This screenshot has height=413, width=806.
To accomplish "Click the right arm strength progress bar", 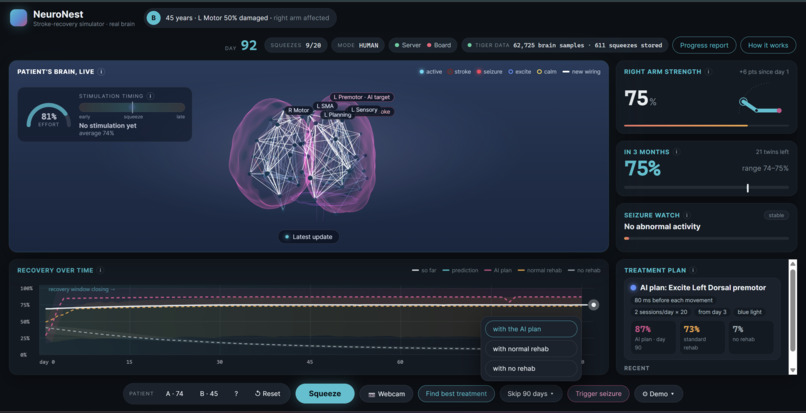I will [706, 125].
